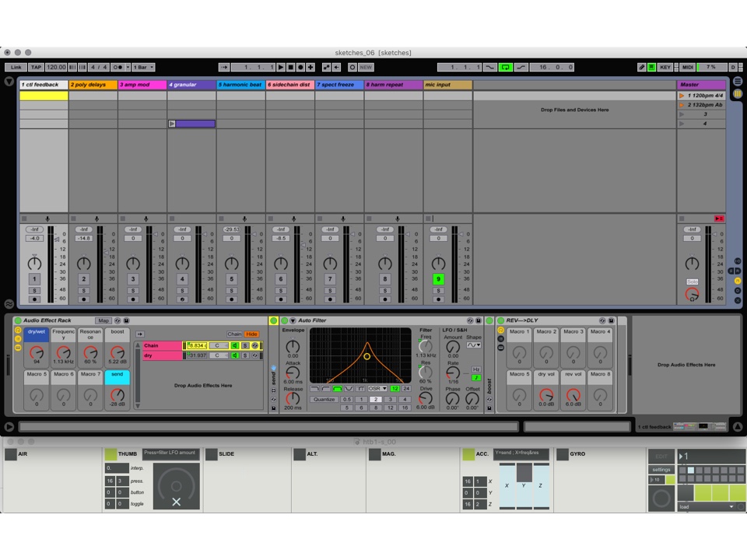Image resolution: width=747 pixels, height=560 pixels.
Task: Click the Back to Arrangement arrow button
Action: point(337,67)
